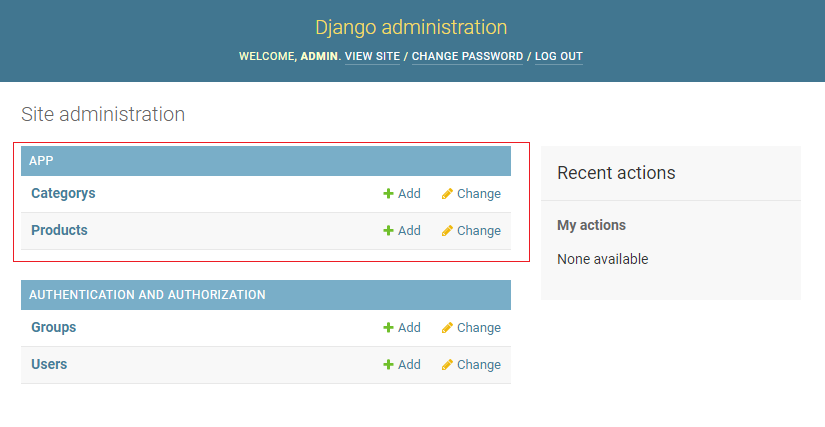Click the Recent actions heading
This screenshot has height=427, width=825.
616,173
